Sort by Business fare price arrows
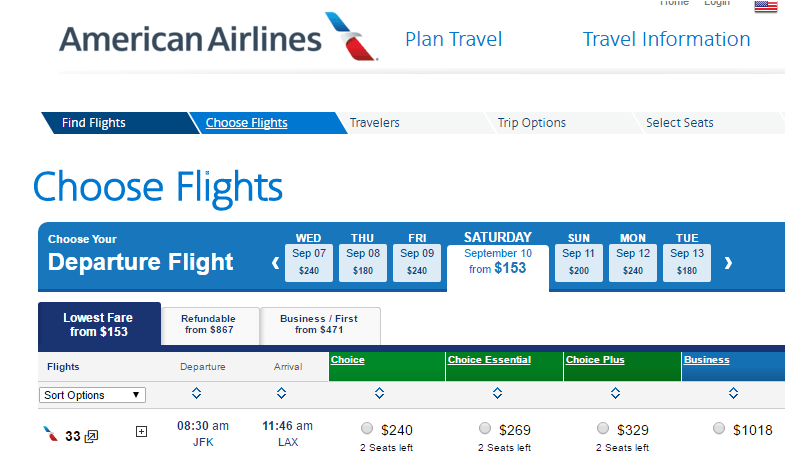786x458 pixels. tap(733, 393)
